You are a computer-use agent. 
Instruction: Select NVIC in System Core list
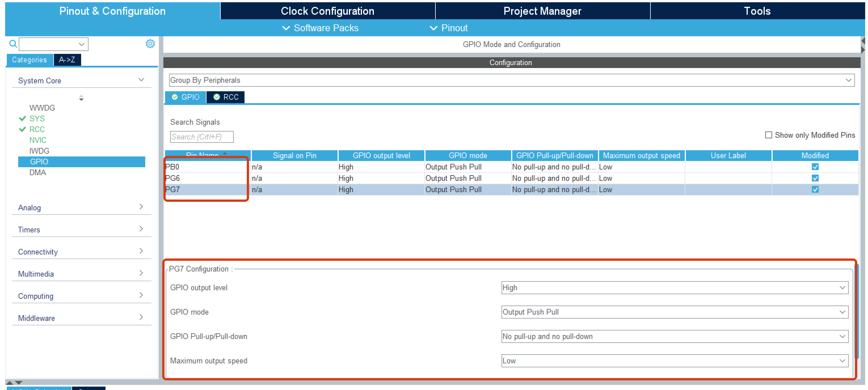[x=38, y=140]
